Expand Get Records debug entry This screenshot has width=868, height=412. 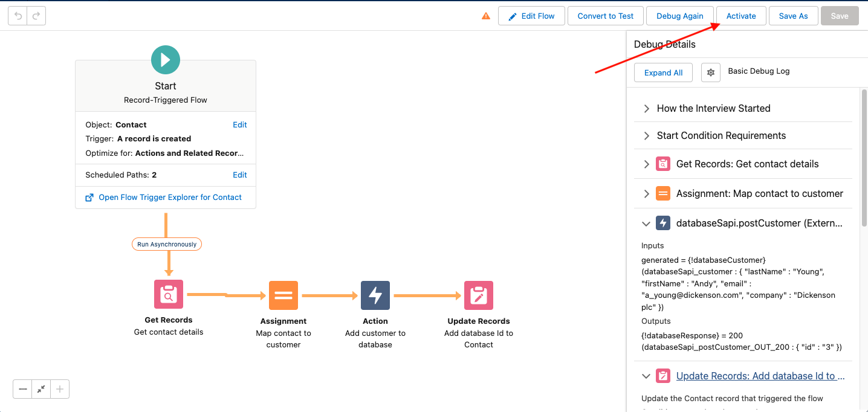point(646,164)
